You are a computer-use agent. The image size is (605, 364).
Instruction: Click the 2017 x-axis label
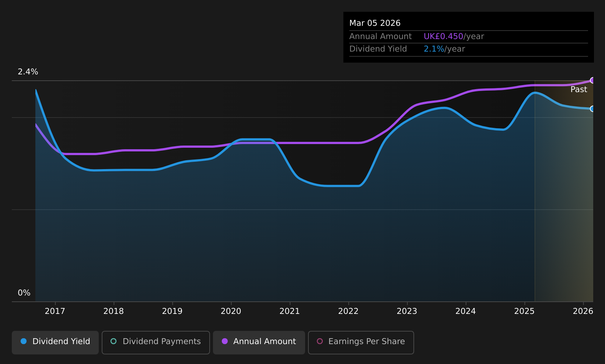[55, 311]
